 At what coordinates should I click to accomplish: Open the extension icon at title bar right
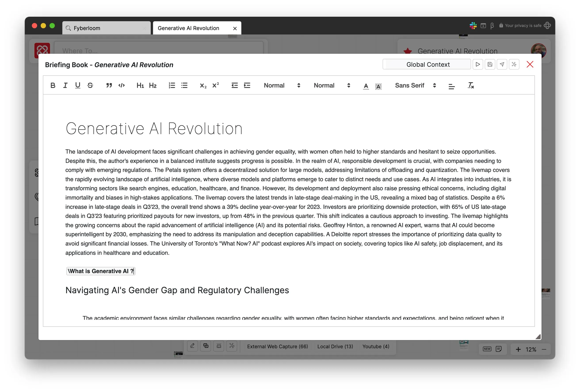[547, 25]
